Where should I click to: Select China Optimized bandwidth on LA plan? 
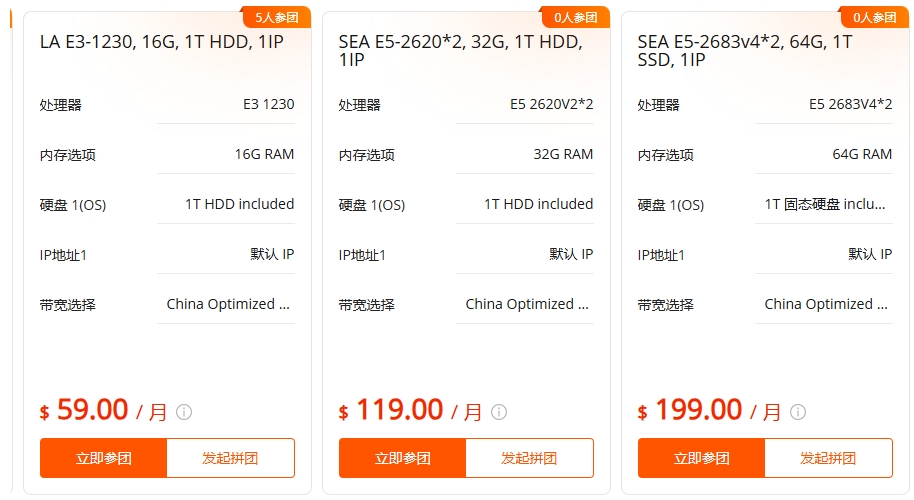[x=228, y=304]
